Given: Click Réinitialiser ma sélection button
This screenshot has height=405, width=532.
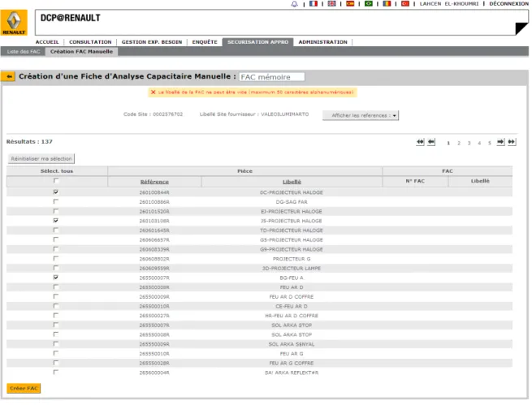Looking at the screenshot, I should tap(41, 159).
